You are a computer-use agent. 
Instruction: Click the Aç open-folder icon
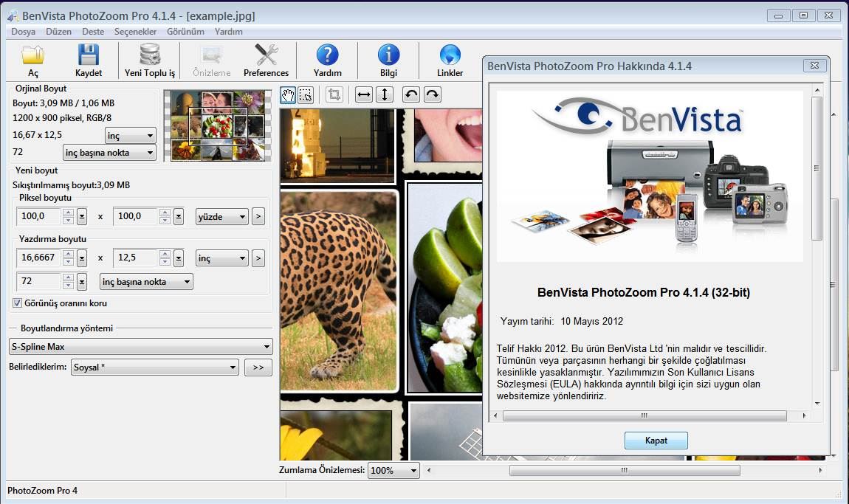tap(32, 55)
